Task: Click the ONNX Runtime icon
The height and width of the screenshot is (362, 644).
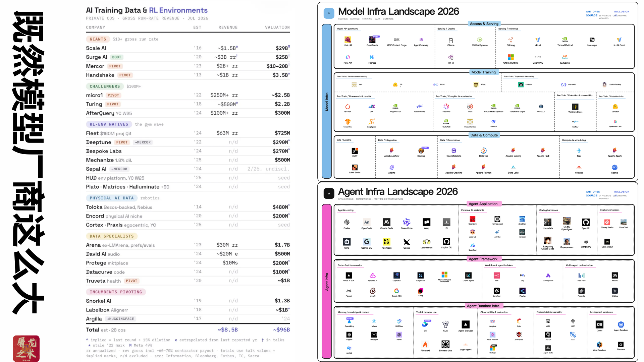Action: click(511, 57)
